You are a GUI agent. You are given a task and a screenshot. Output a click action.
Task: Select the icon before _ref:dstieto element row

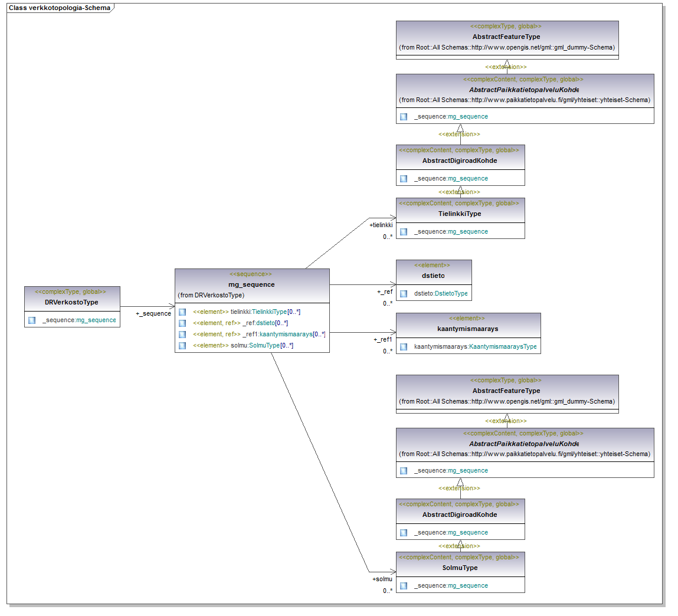click(x=182, y=323)
